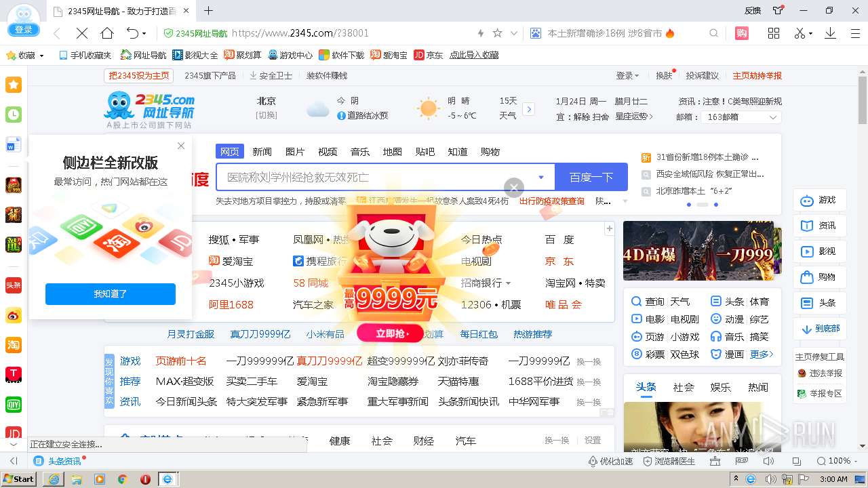The width and height of the screenshot is (868, 488).
Task: Open the 收藏 favorites dropdown
Action: (x=25, y=56)
